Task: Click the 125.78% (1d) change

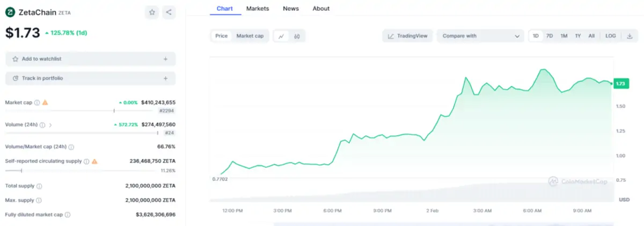Action: coord(66,33)
